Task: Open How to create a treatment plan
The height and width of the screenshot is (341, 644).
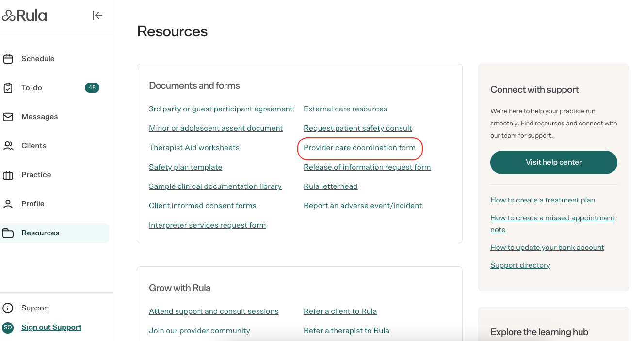Action: pyautogui.click(x=542, y=200)
